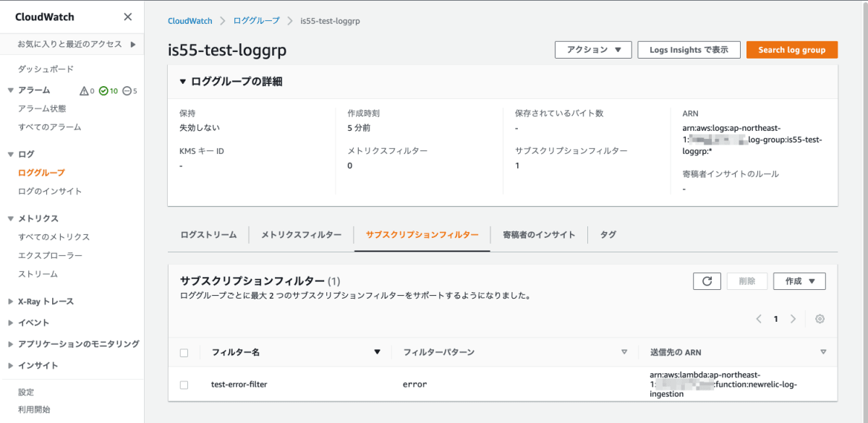Open ストリーム in sidebar
Image resolution: width=868 pixels, height=423 pixels.
click(38, 274)
